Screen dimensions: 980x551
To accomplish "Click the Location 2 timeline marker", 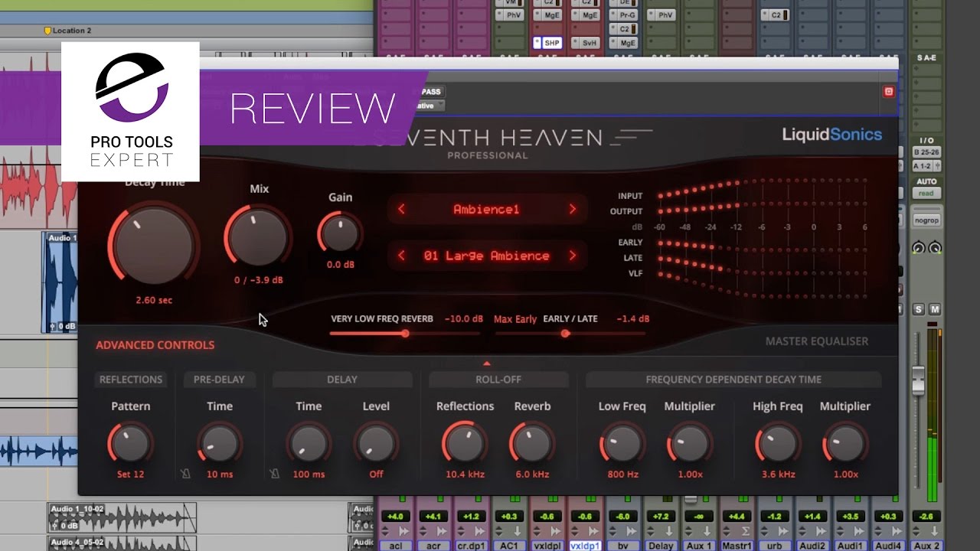I will pyautogui.click(x=67, y=31).
